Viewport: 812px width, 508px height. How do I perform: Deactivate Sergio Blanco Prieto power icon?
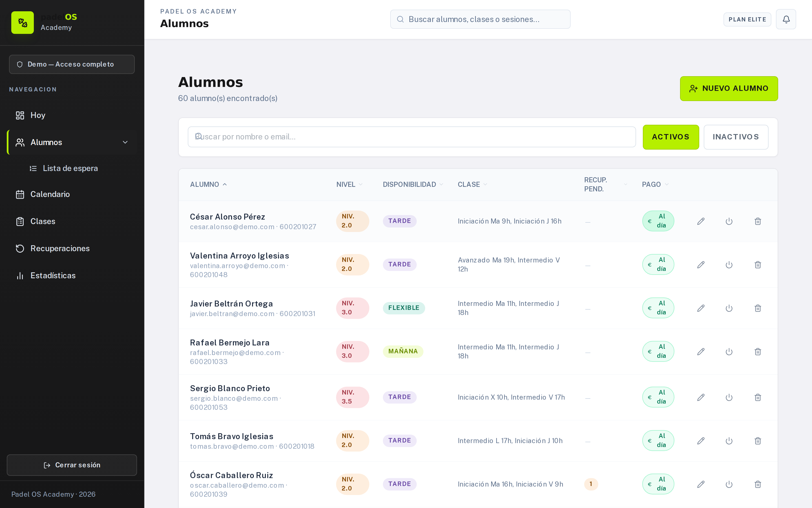pyautogui.click(x=729, y=397)
